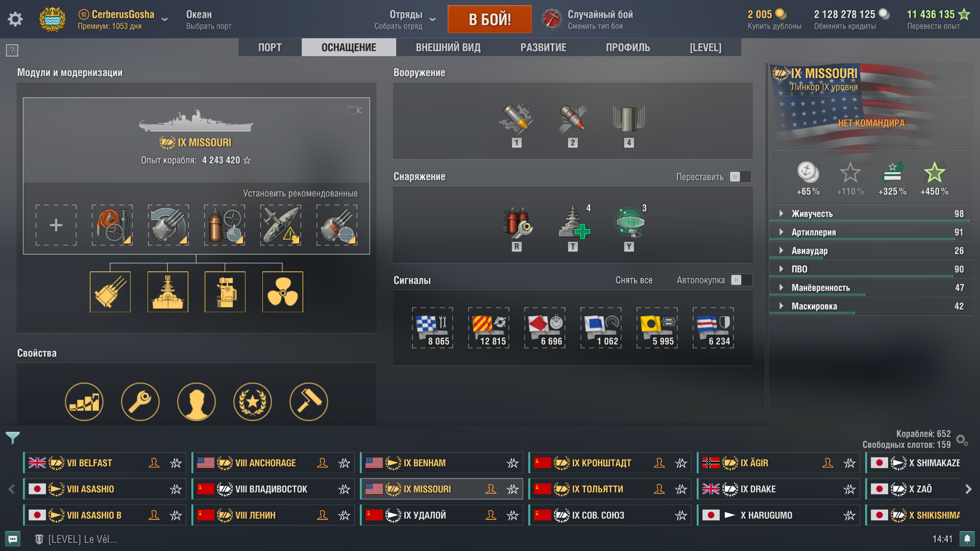This screenshot has width=980, height=551.
Task: Select the Spotting Aircraft consumable icon
Action: click(x=630, y=222)
